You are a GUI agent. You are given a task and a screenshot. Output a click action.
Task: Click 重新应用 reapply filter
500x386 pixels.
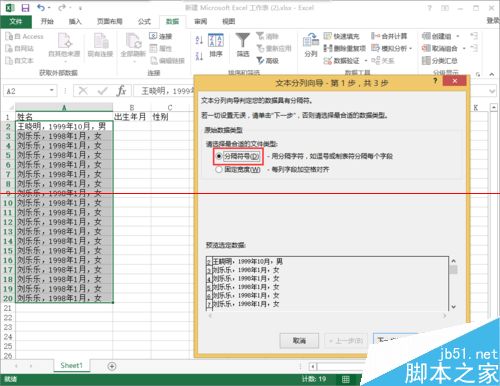tap(274, 49)
